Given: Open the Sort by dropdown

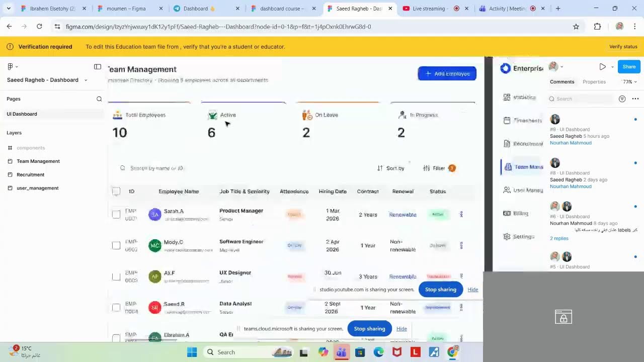Looking at the screenshot, I should [x=391, y=168].
